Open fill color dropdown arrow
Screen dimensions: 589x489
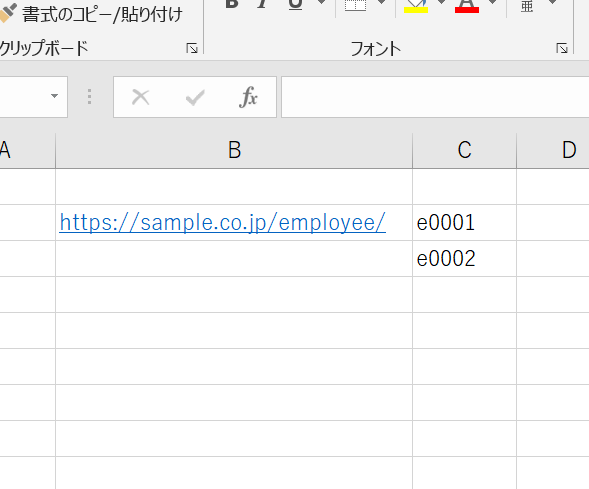click(x=442, y=3)
